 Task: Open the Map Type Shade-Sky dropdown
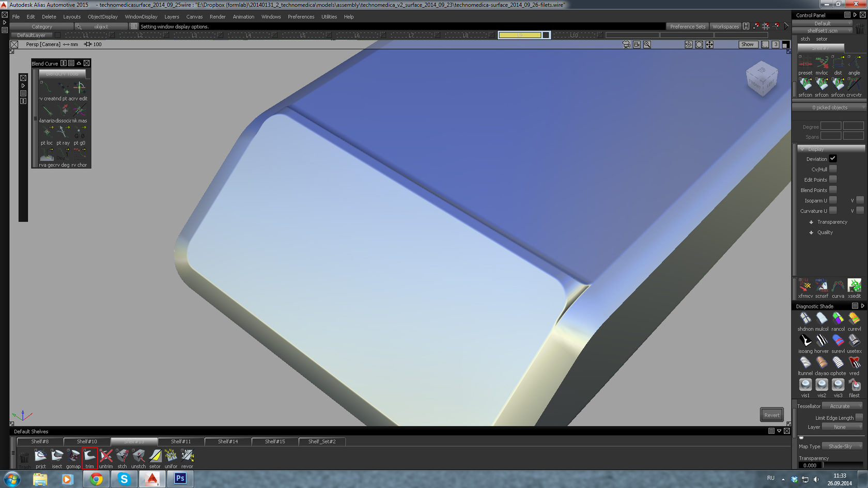click(x=842, y=446)
